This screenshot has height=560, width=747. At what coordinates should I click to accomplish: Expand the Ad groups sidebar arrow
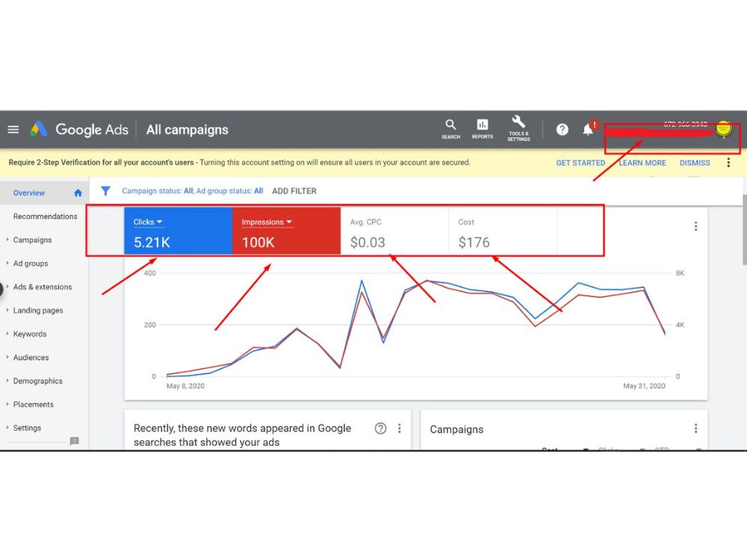coord(7,263)
